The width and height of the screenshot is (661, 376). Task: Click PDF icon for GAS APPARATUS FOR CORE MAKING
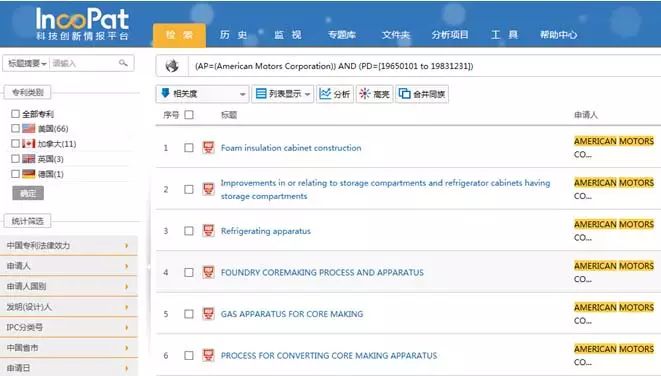(208, 314)
